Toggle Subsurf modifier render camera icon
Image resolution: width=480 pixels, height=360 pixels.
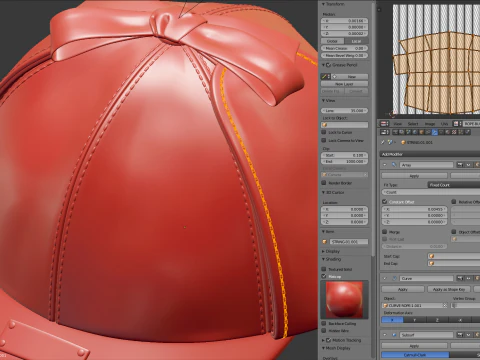click(x=460, y=335)
